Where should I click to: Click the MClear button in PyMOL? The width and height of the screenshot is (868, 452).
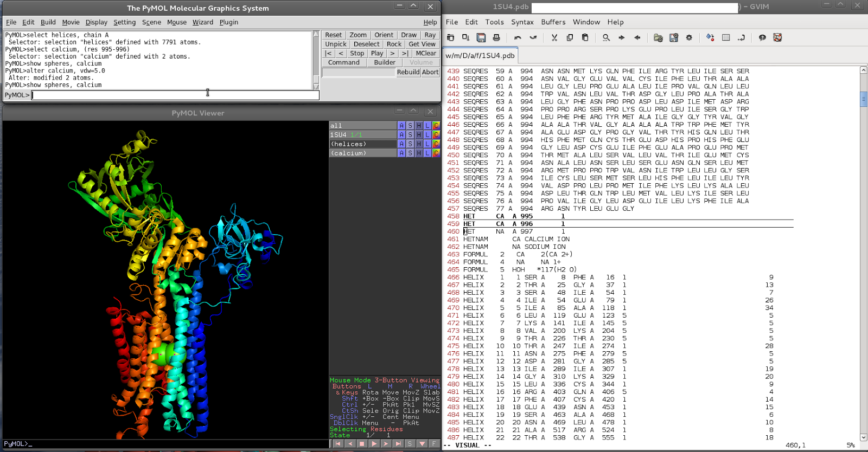(426, 53)
